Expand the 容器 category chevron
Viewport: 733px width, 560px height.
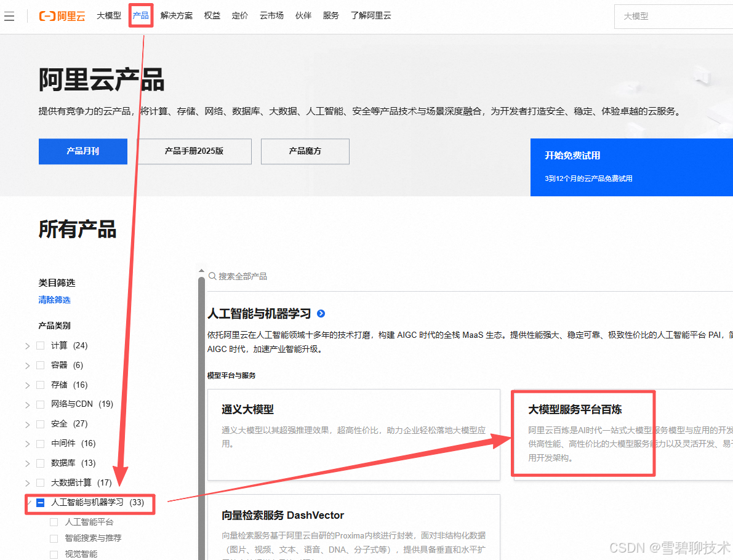[27, 366]
